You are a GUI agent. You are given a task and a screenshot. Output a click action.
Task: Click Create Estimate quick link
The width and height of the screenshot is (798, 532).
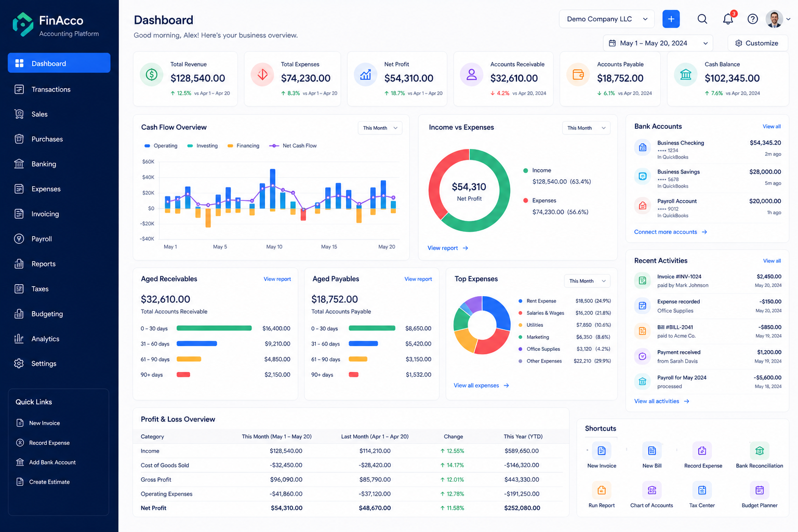[x=43, y=482]
